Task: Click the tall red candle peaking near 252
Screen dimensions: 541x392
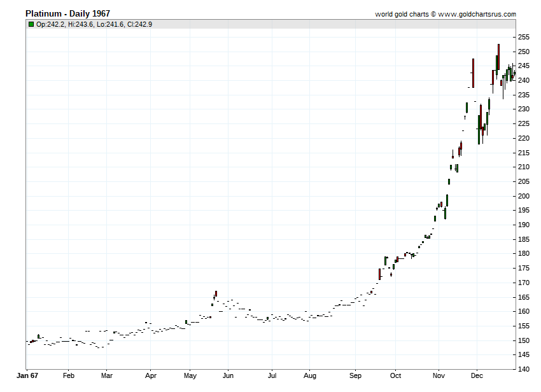Action: pyautogui.click(x=498, y=57)
